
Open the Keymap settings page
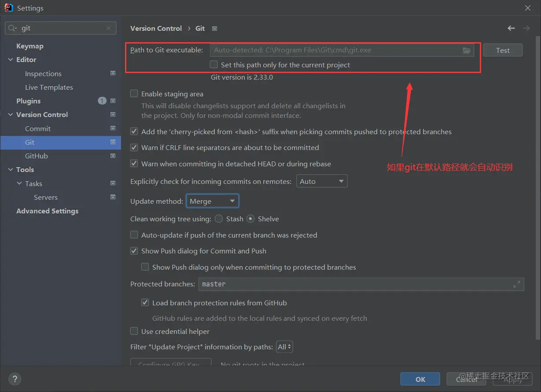tap(30, 46)
